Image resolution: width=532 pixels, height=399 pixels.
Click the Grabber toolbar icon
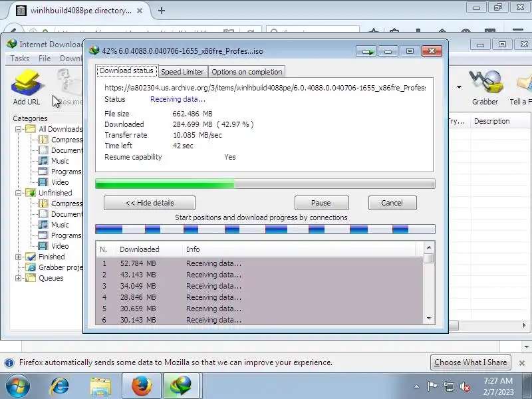pyautogui.click(x=485, y=87)
